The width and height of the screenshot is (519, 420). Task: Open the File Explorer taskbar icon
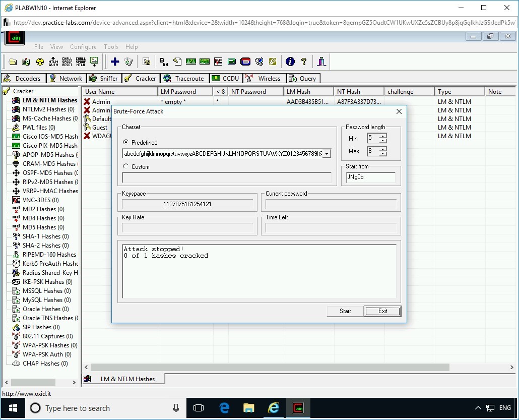point(248,408)
